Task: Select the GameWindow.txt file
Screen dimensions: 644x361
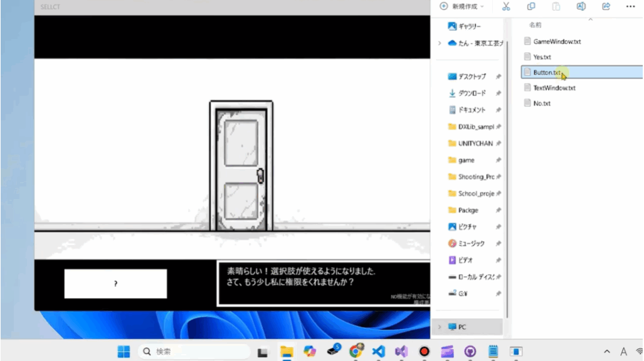Action: (x=556, y=41)
